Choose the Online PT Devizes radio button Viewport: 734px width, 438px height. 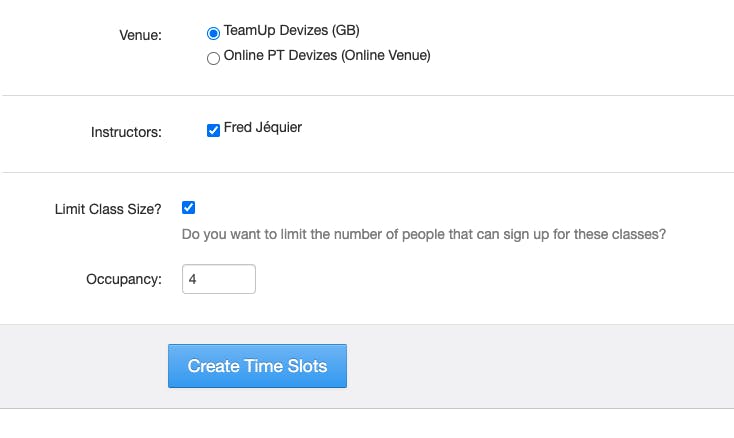coord(213,58)
